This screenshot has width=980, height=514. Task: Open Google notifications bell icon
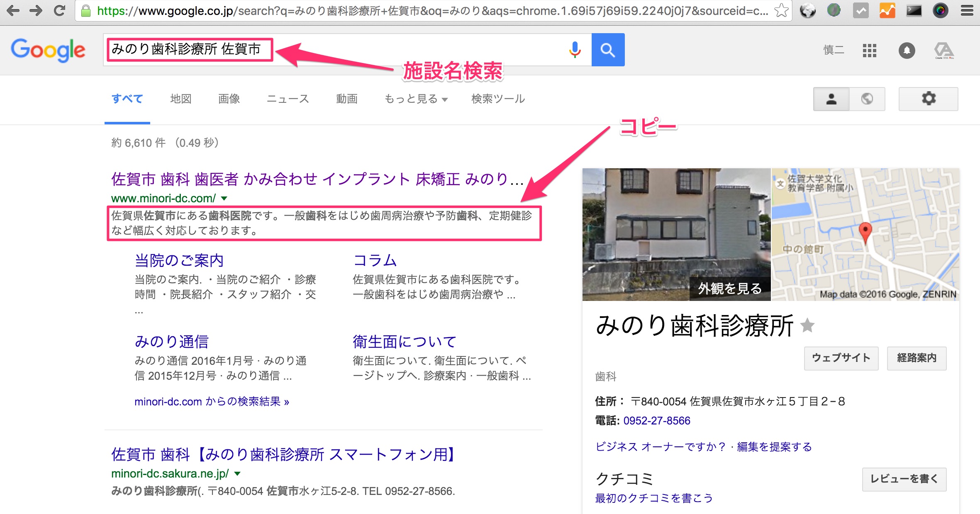coord(907,51)
